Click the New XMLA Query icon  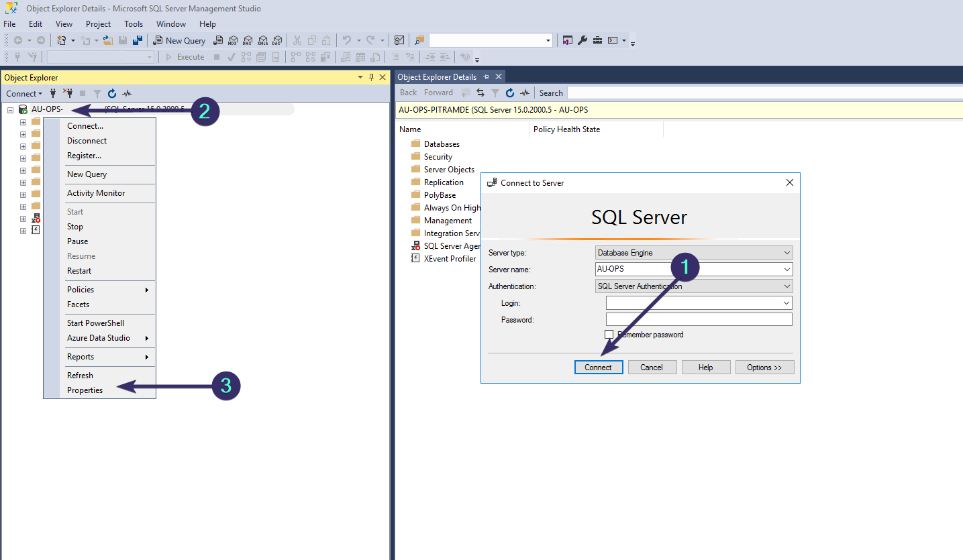click(x=262, y=40)
